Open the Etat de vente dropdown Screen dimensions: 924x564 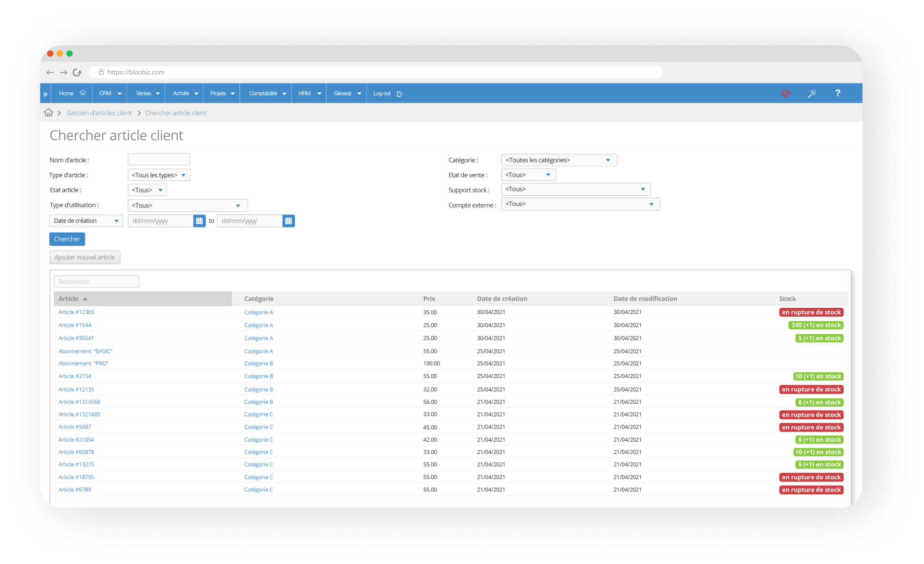[528, 175]
